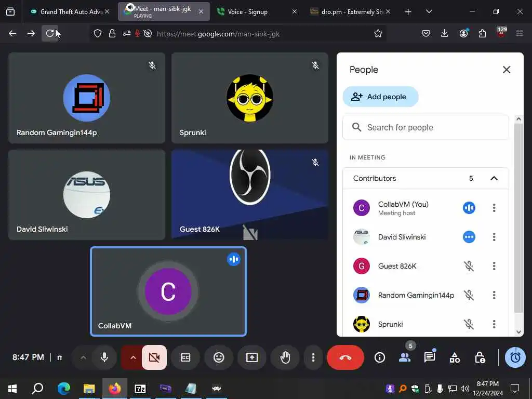Image resolution: width=532 pixels, height=399 pixels.
Task: Select the Guest 826K video tile
Action: (x=250, y=195)
